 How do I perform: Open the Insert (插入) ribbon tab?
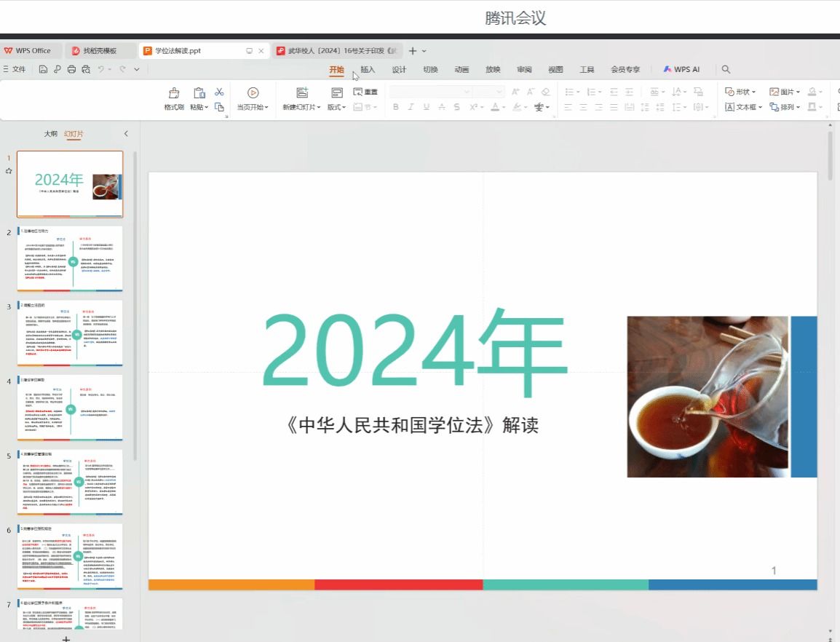click(x=368, y=69)
